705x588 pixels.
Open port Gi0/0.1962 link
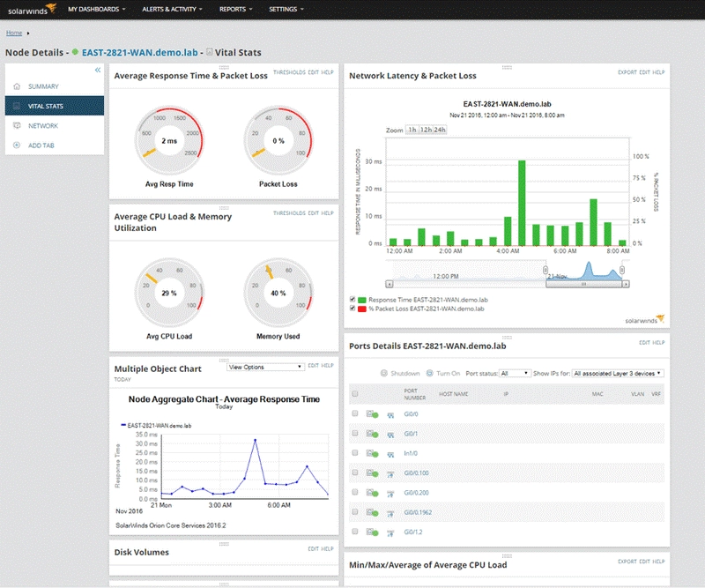click(418, 512)
